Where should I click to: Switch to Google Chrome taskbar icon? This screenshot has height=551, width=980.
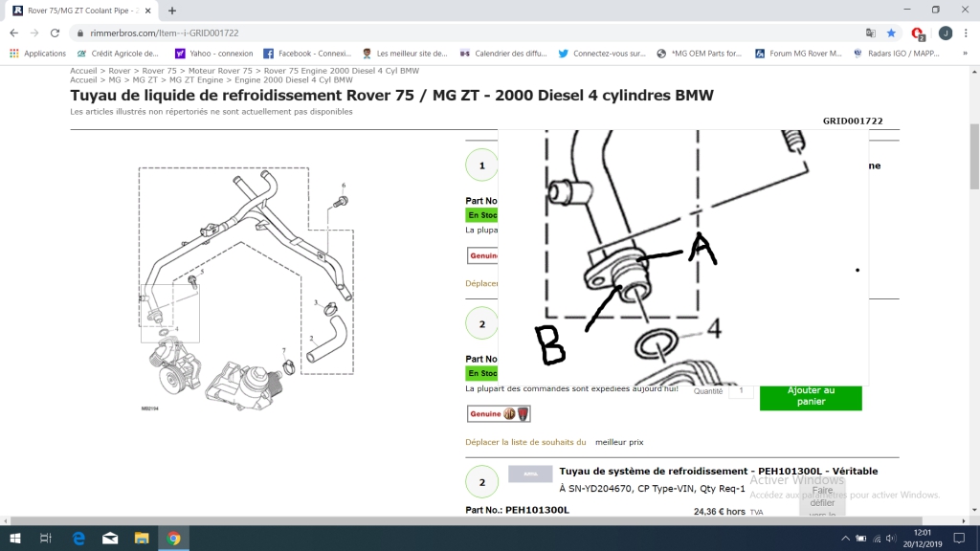[x=174, y=539]
